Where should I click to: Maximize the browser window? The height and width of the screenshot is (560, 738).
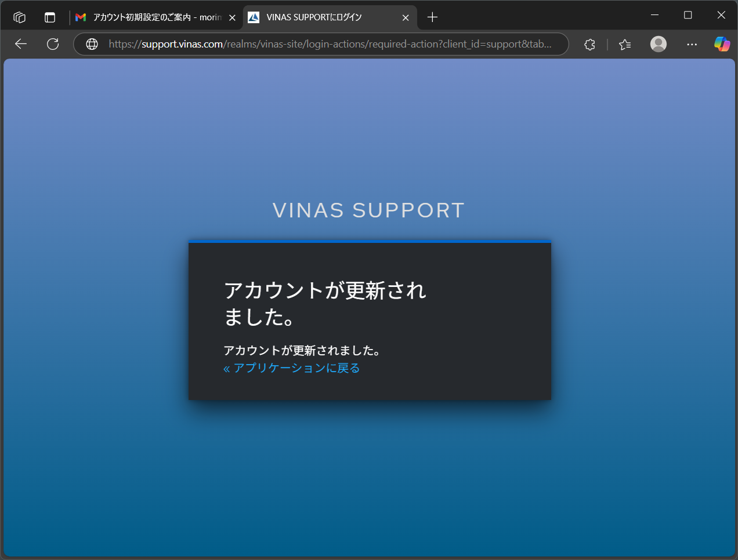pos(688,15)
